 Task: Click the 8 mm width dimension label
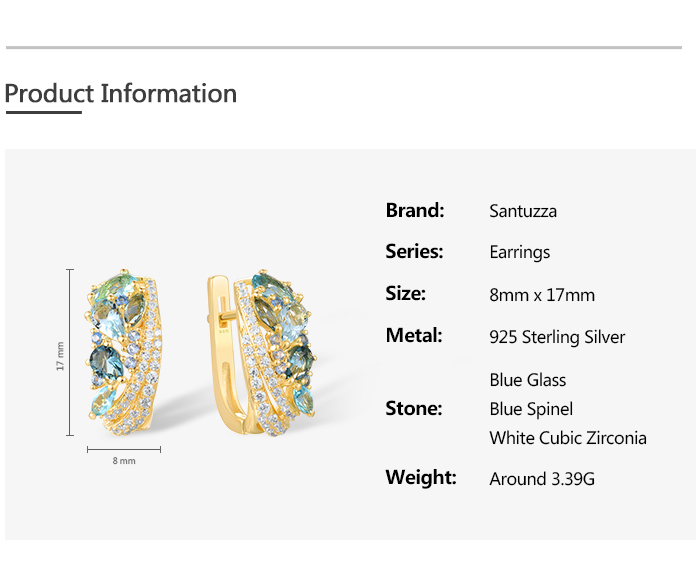[124, 461]
